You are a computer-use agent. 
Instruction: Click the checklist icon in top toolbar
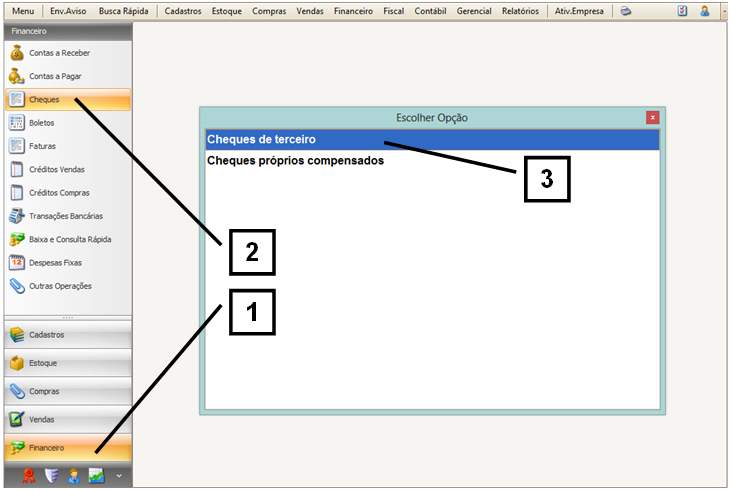point(682,11)
